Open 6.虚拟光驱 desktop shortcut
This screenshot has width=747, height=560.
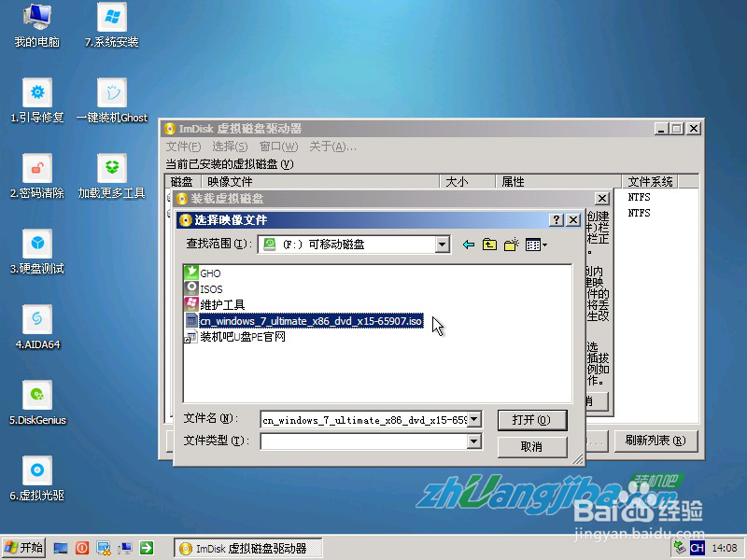(x=37, y=479)
